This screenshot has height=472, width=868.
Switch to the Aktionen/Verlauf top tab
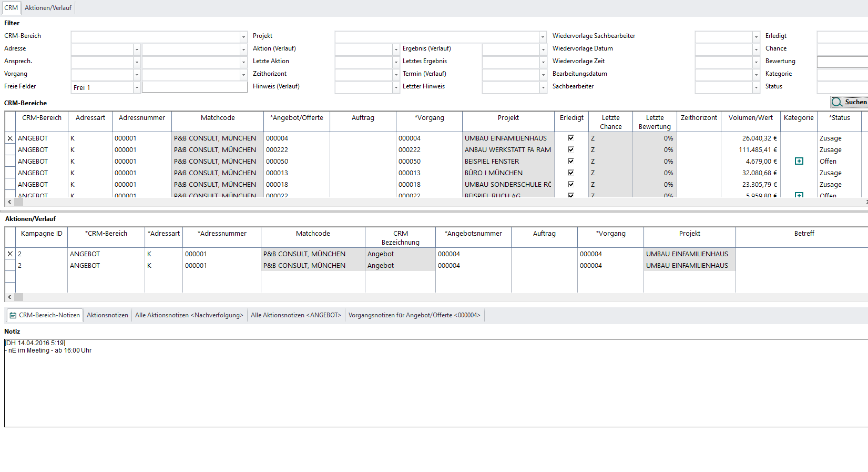coord(48,8)
